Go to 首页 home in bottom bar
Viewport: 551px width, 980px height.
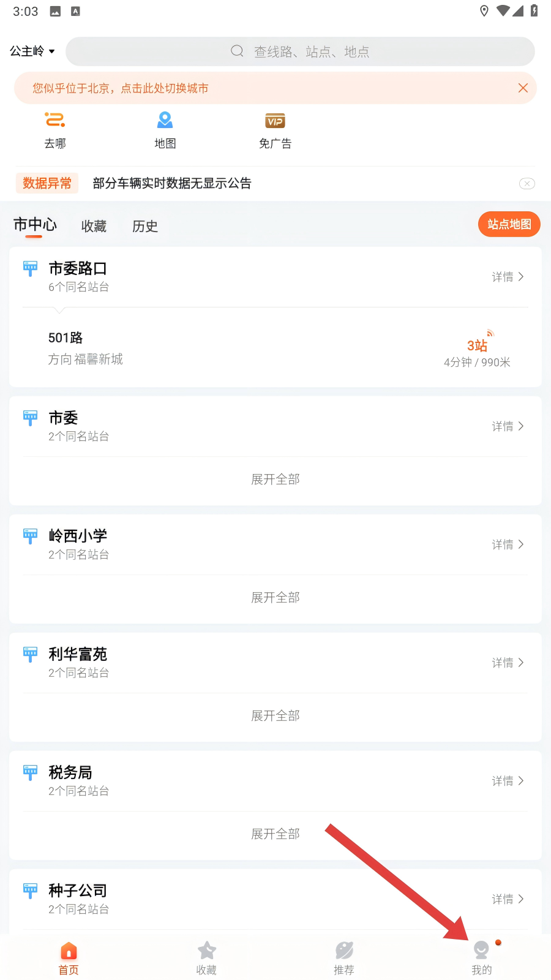(x=69, y=958)
